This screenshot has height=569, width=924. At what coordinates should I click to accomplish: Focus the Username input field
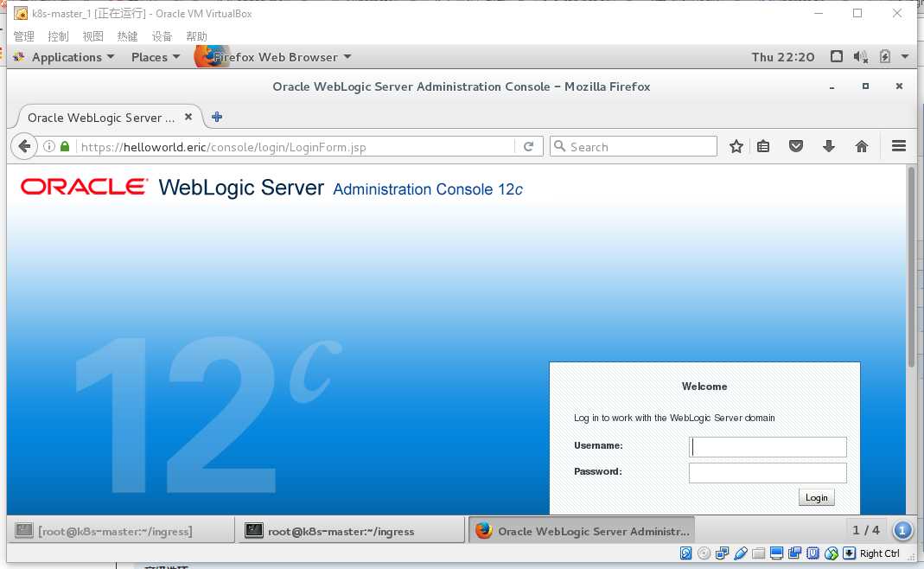pyautogui.click(x=768, y=447)
